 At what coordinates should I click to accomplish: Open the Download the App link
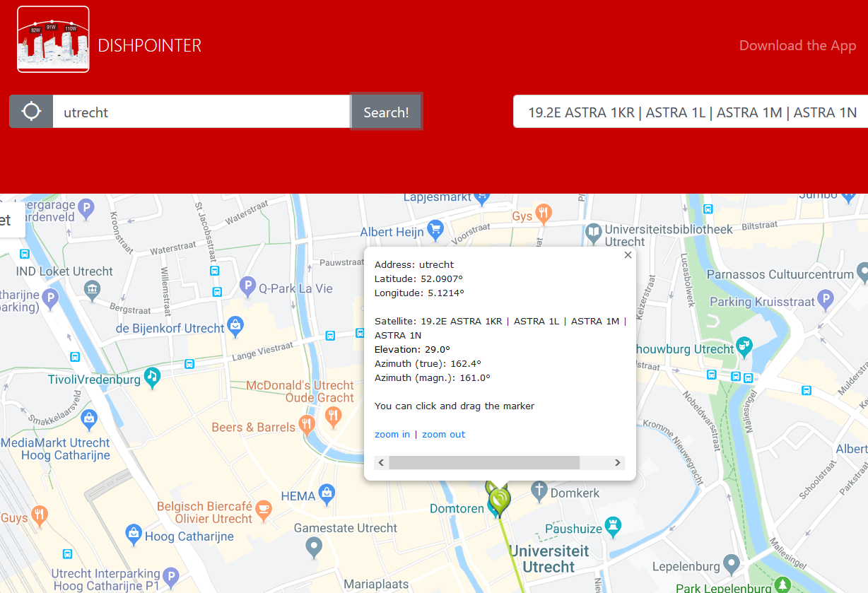(797, 45)
